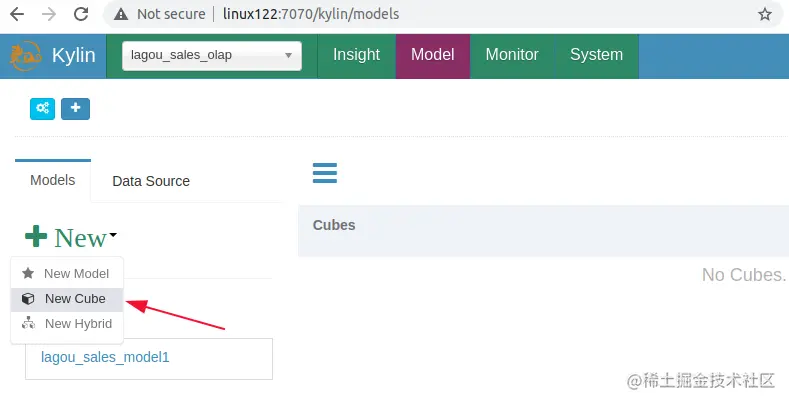This screenshot has width=789, height=404.
Task: Click the green plus icon beside New
Action: 36,236
